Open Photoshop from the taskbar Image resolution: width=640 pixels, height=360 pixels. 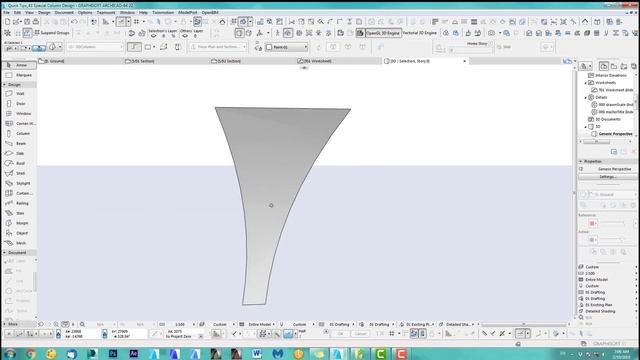pos(113,353)
